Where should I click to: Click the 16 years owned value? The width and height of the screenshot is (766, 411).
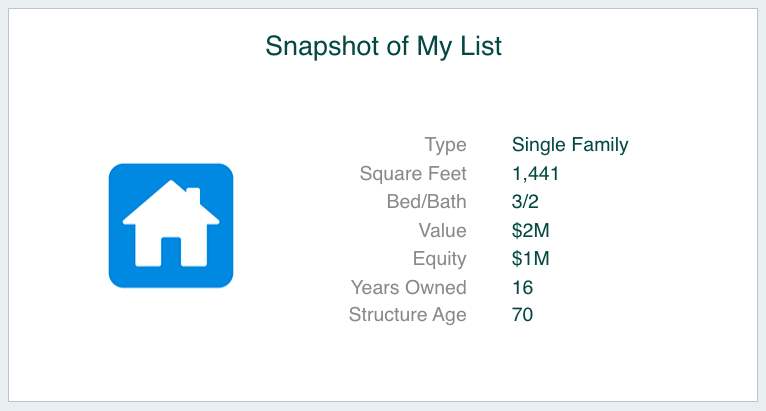coord(522,287)
